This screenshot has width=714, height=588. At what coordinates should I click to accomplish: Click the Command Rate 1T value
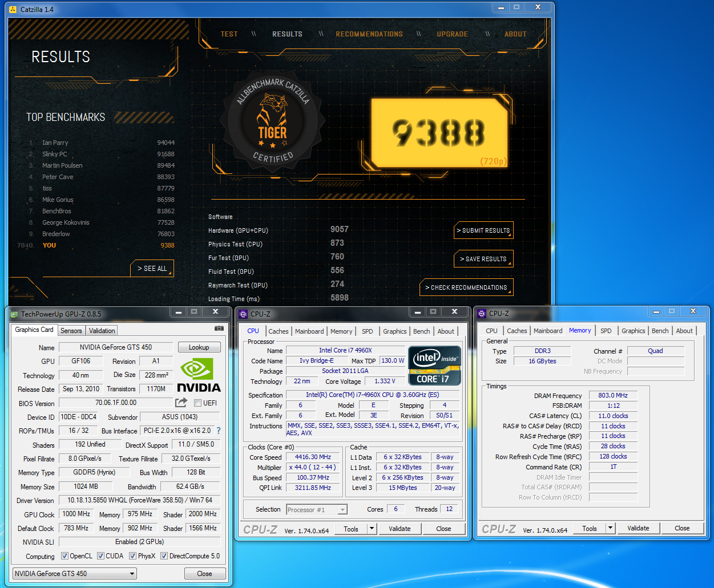click(613, 467)
